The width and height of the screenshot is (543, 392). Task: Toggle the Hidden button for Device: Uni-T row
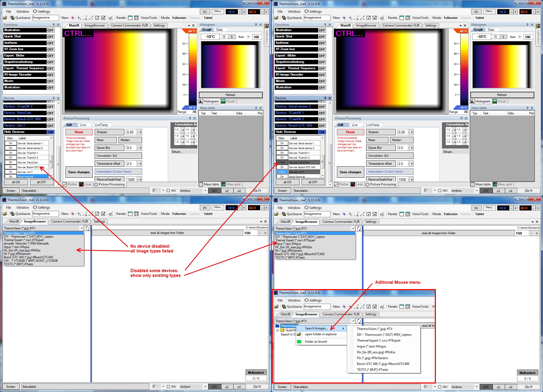(x=282, y=172)
